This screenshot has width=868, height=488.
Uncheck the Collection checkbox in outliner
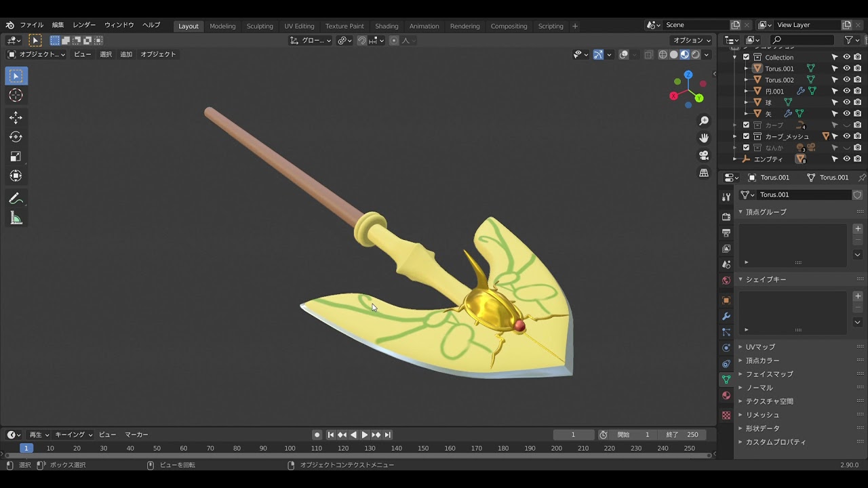(x=746, y=57)
